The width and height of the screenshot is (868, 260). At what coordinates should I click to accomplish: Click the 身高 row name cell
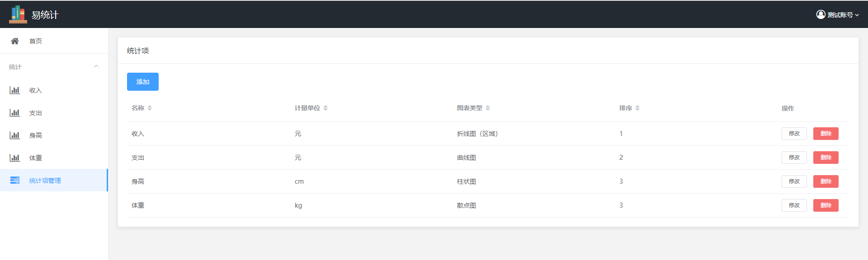pos(138,181)
